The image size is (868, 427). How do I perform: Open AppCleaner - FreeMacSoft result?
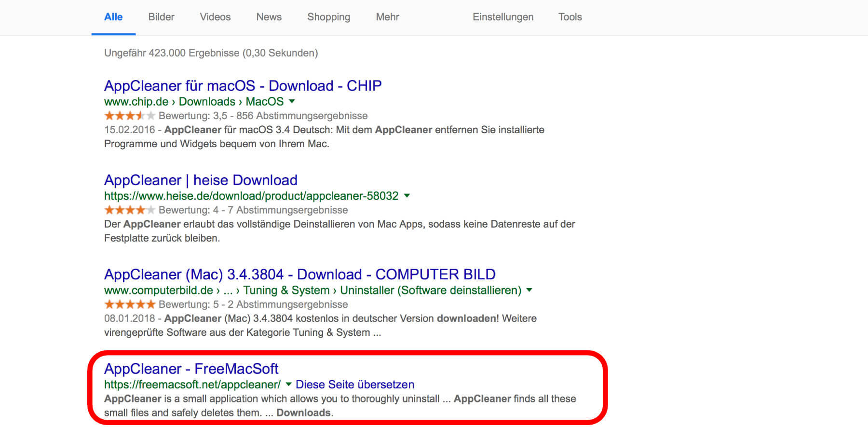point(191,369)
